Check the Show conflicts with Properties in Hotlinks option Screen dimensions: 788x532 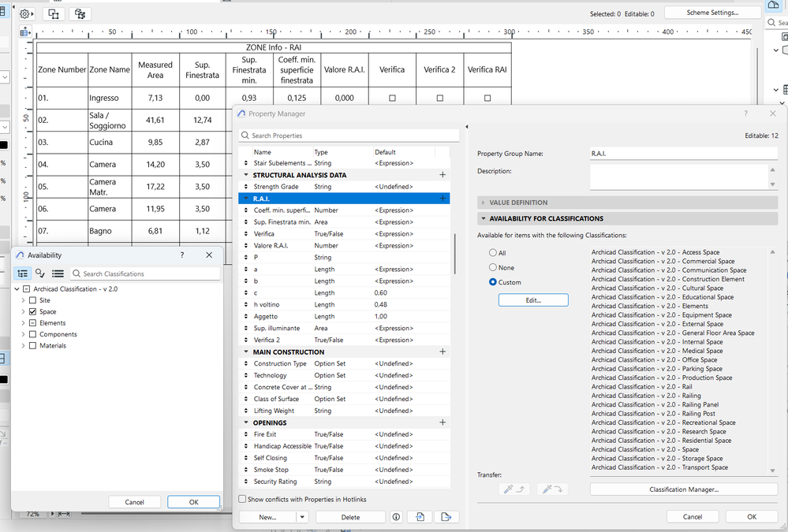click(x=241, y=498)
